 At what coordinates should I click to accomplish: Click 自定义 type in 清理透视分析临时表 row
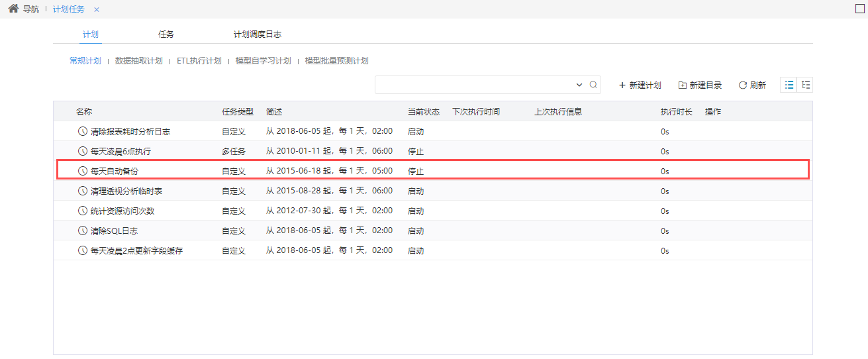point(234,191)
